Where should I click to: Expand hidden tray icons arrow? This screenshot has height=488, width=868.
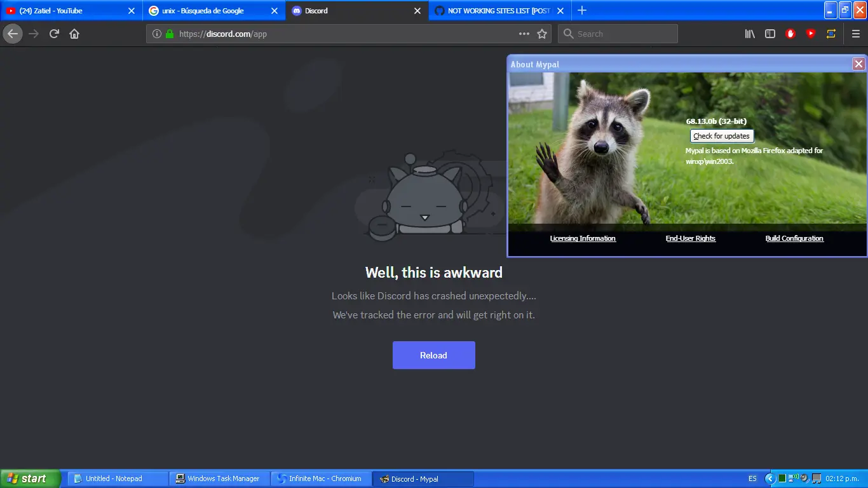pos(770,478)
